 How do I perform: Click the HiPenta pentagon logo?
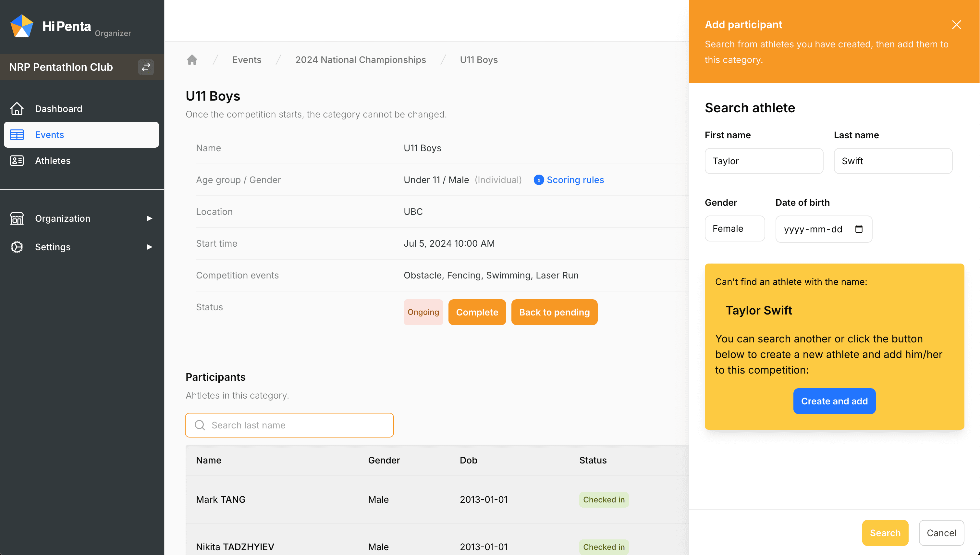[x=22, y=26]
